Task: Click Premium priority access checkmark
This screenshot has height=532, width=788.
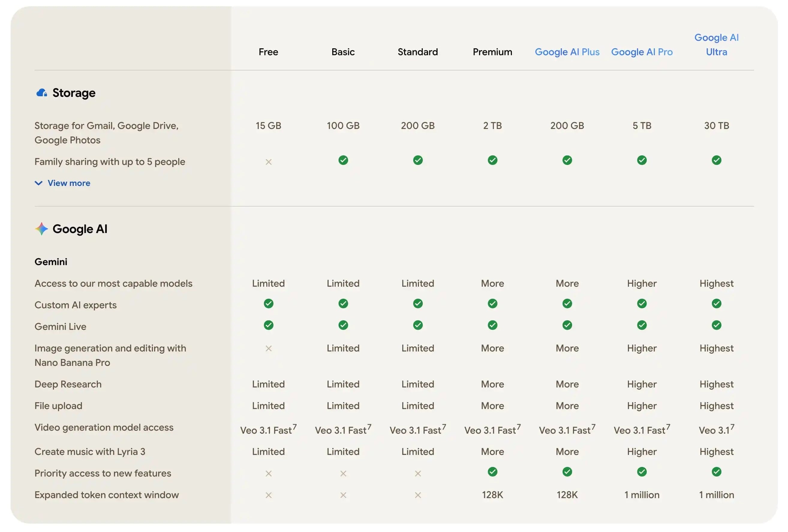Action: coord(492,472)
